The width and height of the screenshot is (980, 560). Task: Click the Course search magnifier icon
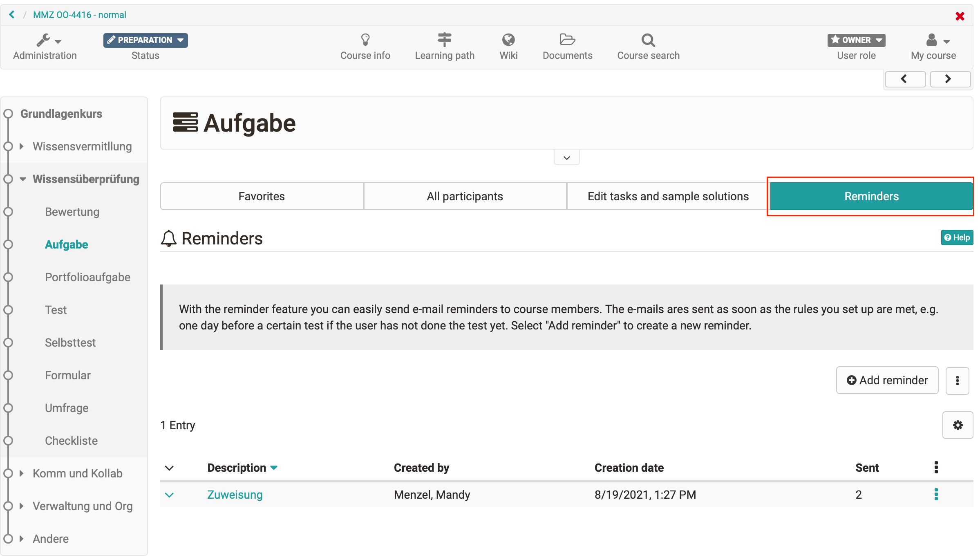pos(648,40)
